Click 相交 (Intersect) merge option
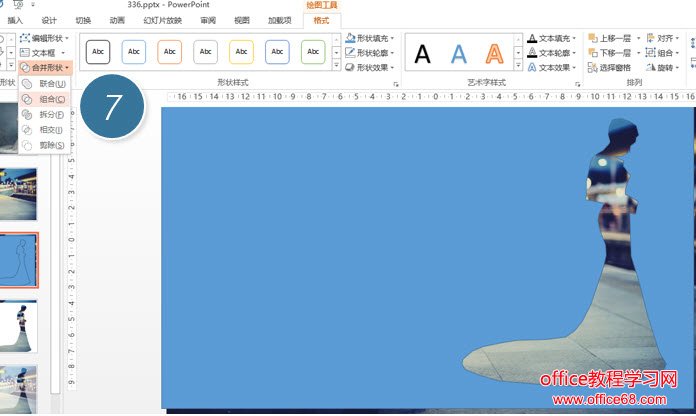The height and width of the screenshot is (416, 696). (46, 129)
